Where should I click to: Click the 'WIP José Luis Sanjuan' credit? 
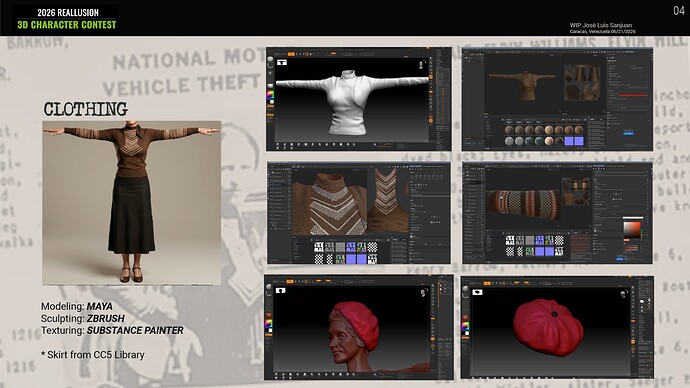point(601,25)
